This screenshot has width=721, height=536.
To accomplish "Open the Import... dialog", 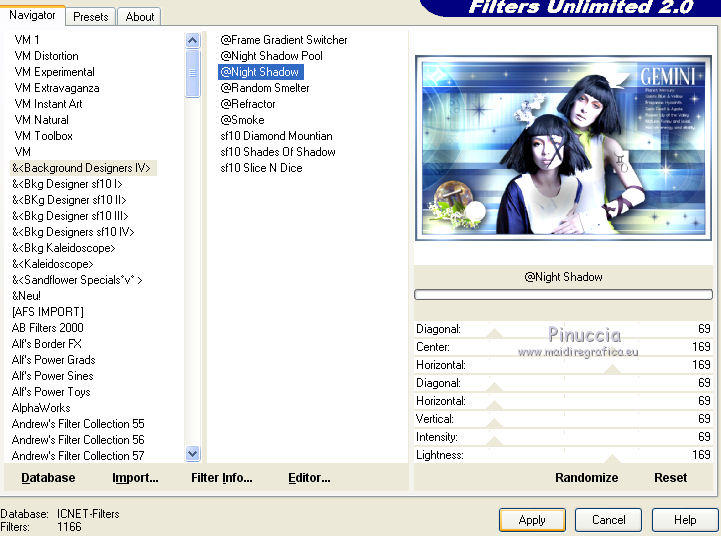I will pyautogui.click(x=135, y=478).
